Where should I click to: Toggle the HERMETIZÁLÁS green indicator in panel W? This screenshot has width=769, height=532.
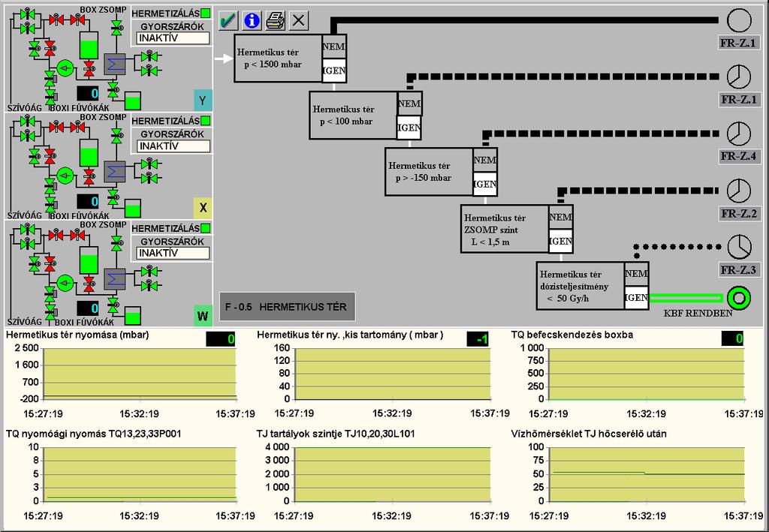(x=206, y=228)
